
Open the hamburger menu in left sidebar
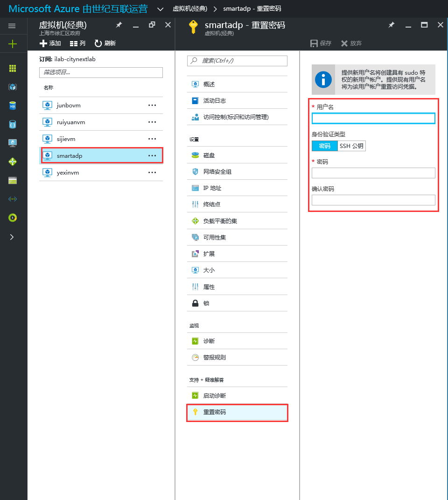pos(12,26)
